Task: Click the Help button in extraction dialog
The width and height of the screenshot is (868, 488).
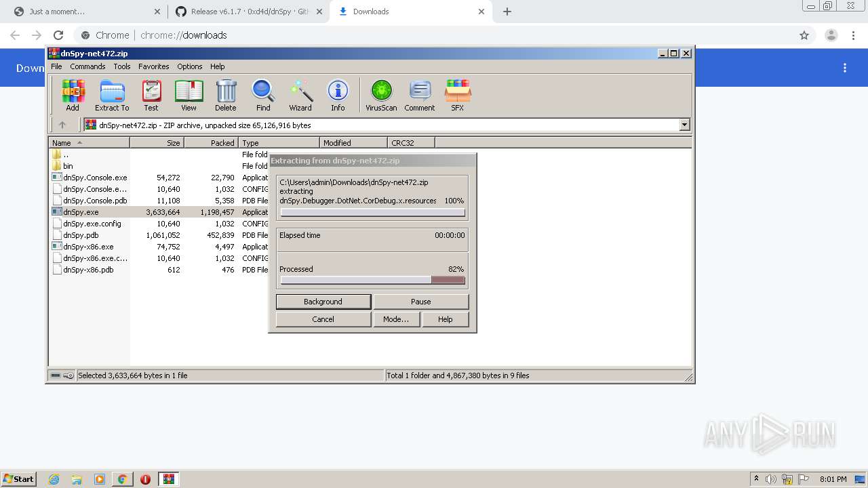Action: 446,319
